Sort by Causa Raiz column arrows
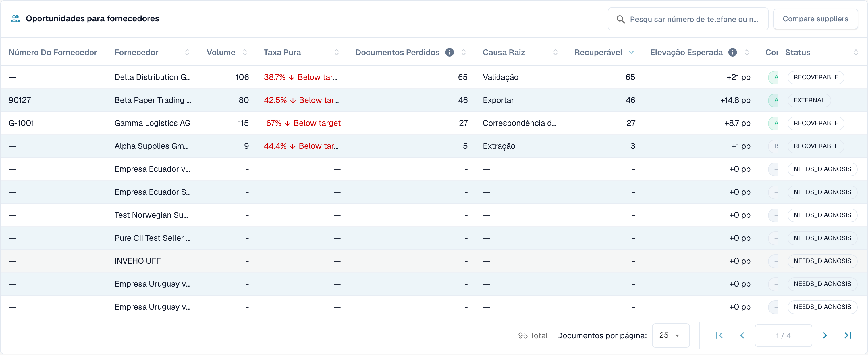868x355 pixels. pyautogui.click(x=555, y=52)
